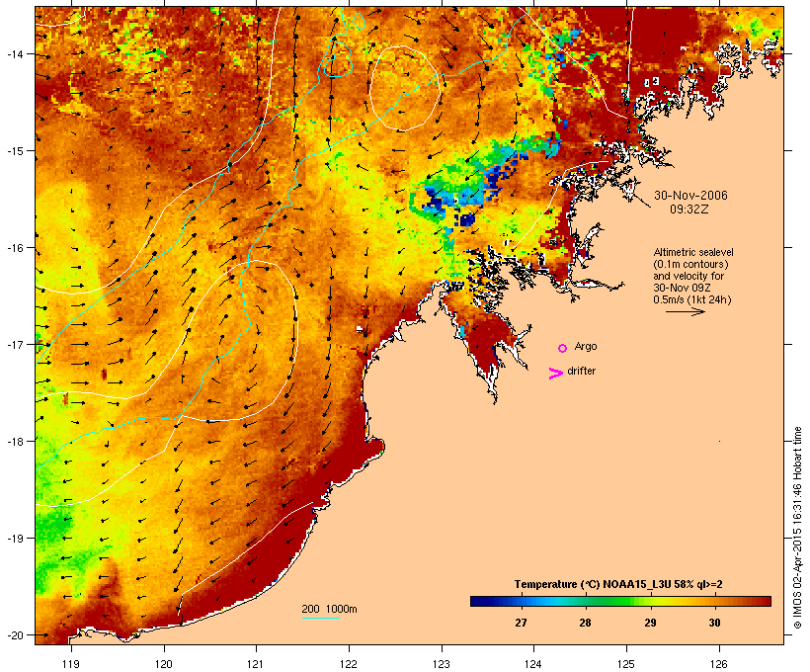This screenshot has width=810, height=672.
Task: Click the '0.5m/s (1kt 24h)' text
Action: pyautogui.click(x=692, y=299)
